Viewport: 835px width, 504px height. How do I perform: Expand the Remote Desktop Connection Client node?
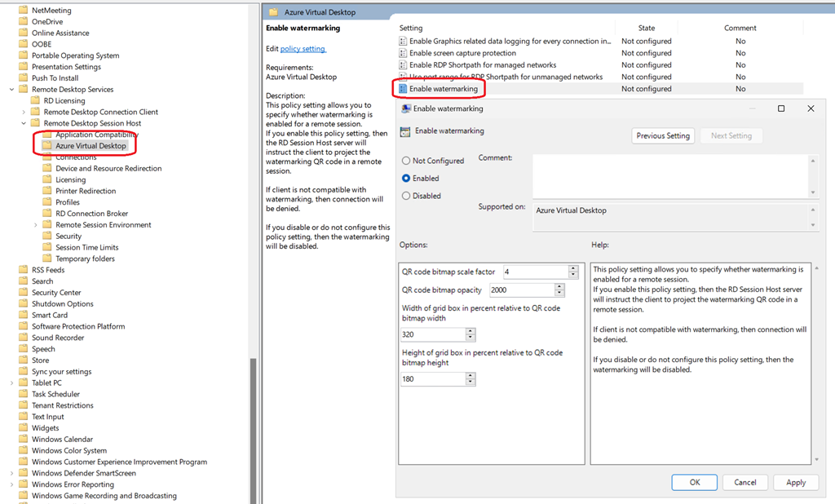click(x=24, y=112)
